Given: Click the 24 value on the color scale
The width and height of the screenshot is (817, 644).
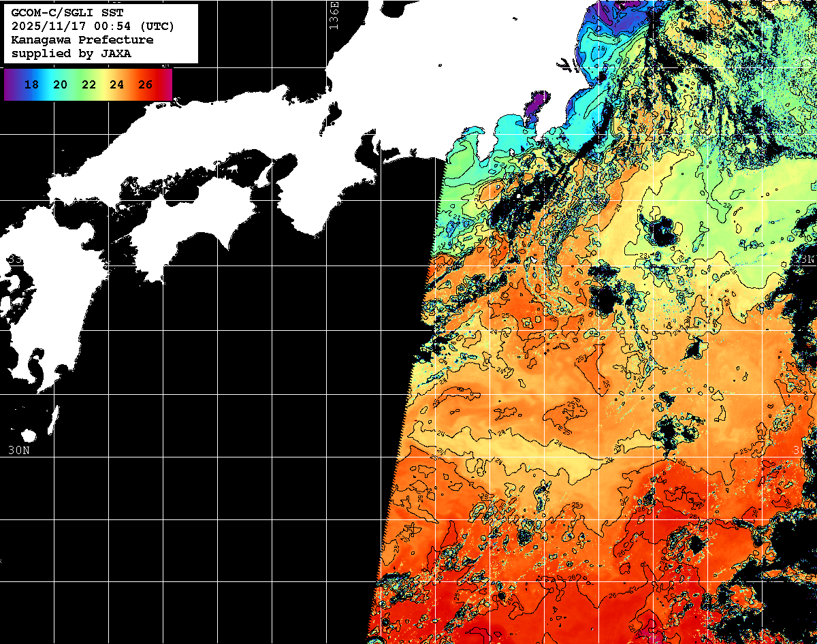Looking at the screenshot, I should (x=116, y=84).
